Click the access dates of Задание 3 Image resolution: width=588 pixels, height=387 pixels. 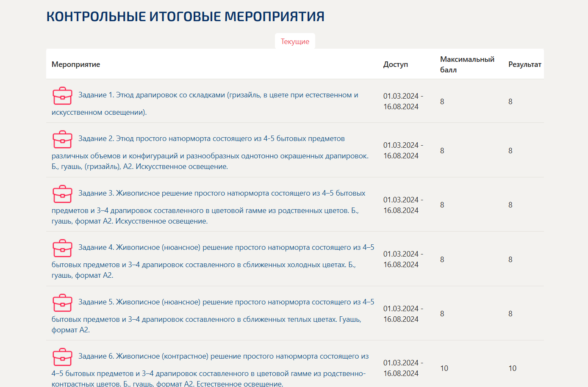(x=403, y=205)
